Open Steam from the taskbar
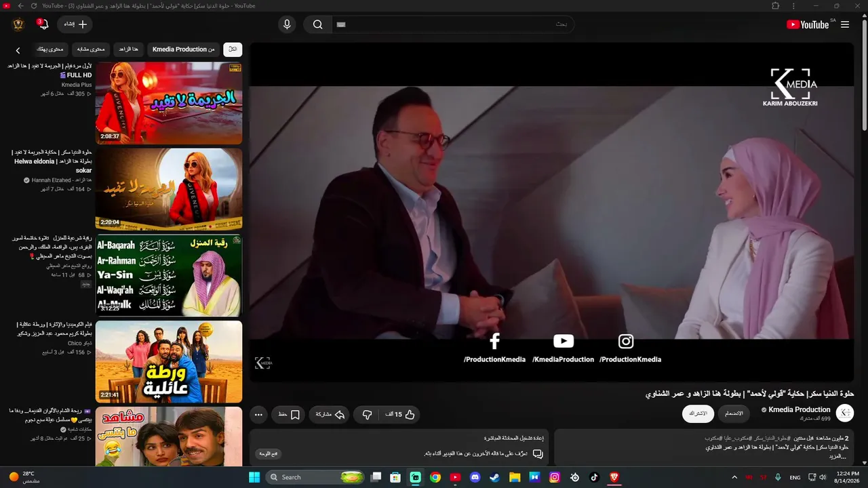The width and height of the screenshot is (868, 488). pyautogui.click(x=495, y=477)
